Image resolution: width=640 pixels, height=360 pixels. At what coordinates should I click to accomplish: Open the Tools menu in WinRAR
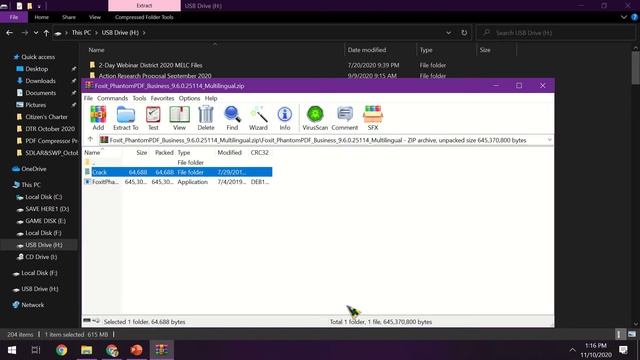pyautogui.click(x=139, y=98)
